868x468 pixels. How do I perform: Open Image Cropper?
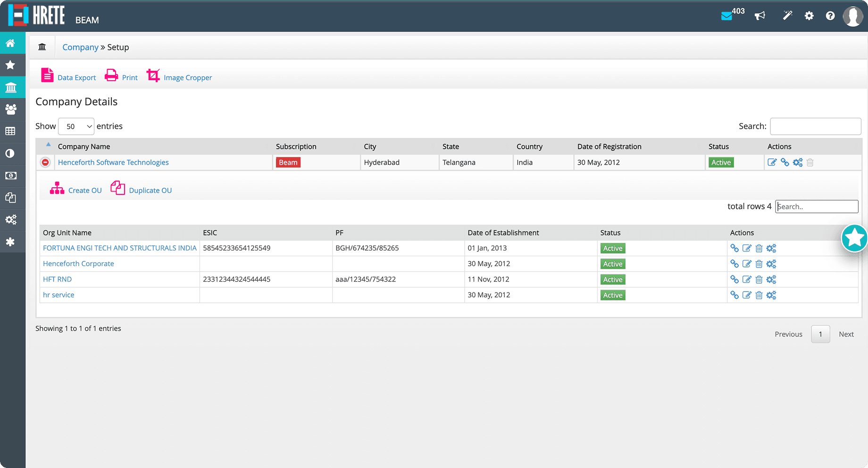[x=179, y=76]
